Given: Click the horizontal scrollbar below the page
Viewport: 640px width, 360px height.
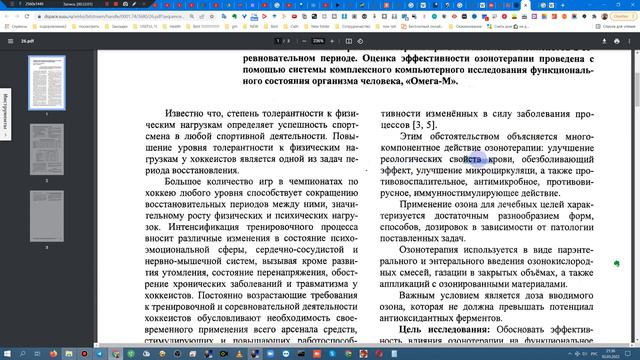Looking at the screenshot, I should [363, 345].
